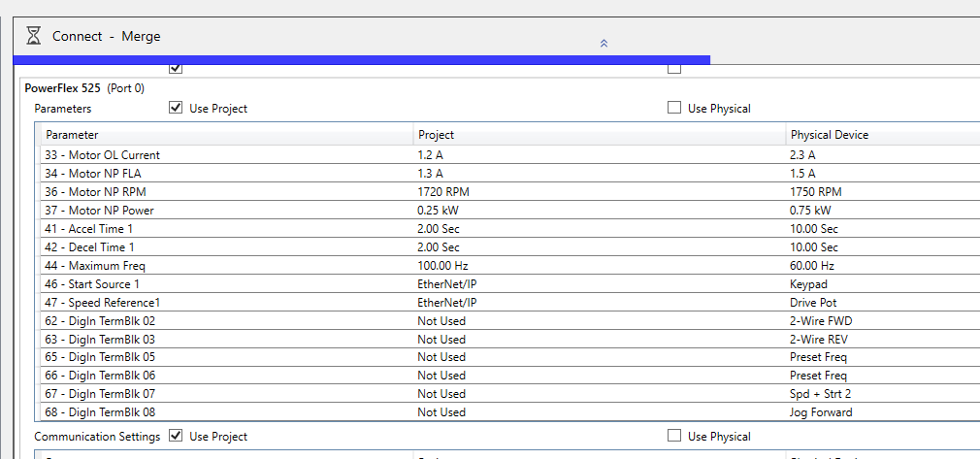Select row 65 - DigIn TermBlk 05
The height and width of the screenshot is (459, 980).
(x=510, y=357)
